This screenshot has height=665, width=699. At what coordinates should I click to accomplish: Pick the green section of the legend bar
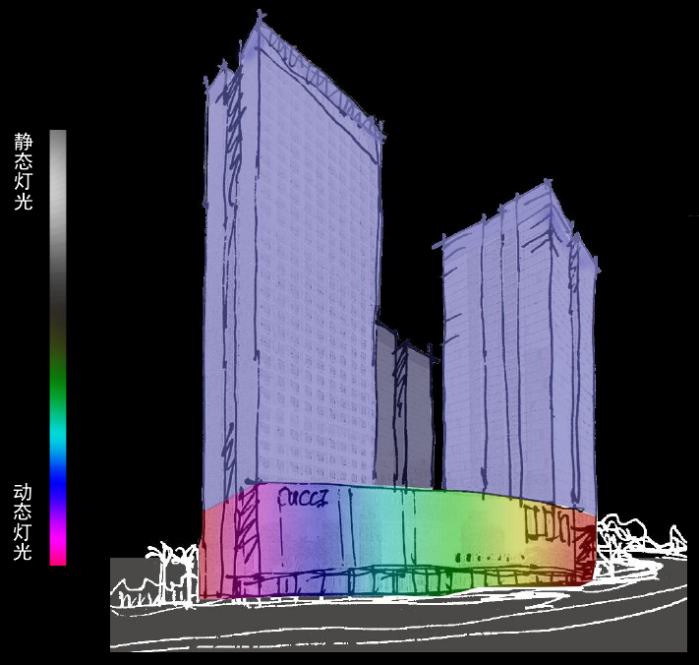58,385
